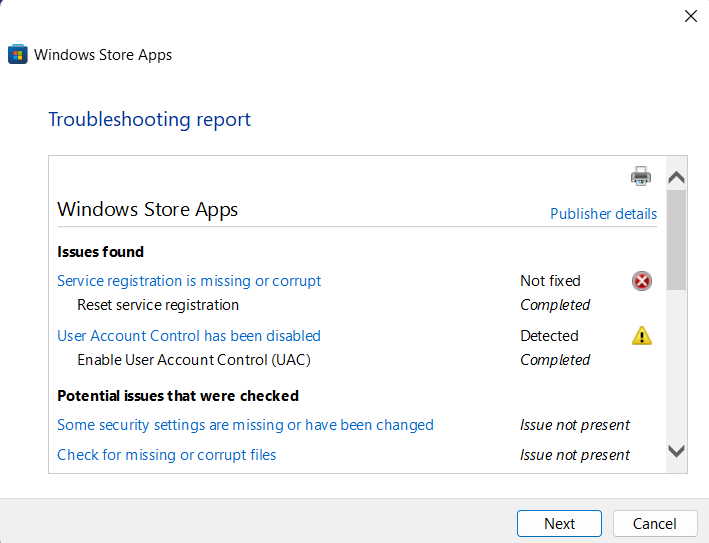Click the 'Reset service registration' entry
This screenshot has width=709, height=543.
click(x=158, y=305)
